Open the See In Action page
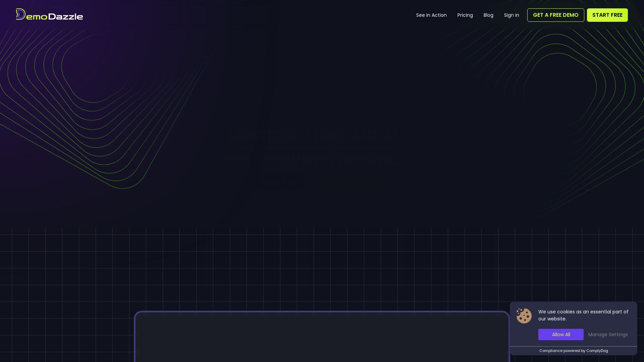644x362 pixels. 431,15
